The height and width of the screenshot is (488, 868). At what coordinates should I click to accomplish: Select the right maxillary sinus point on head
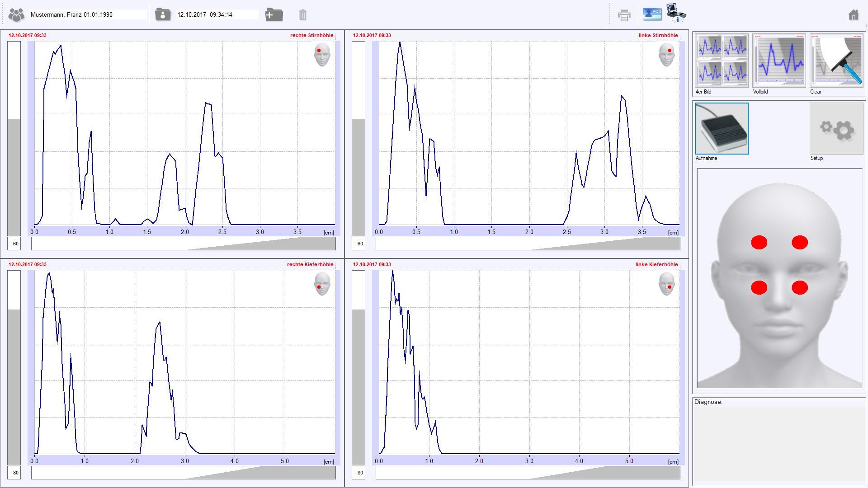(759, 287)
